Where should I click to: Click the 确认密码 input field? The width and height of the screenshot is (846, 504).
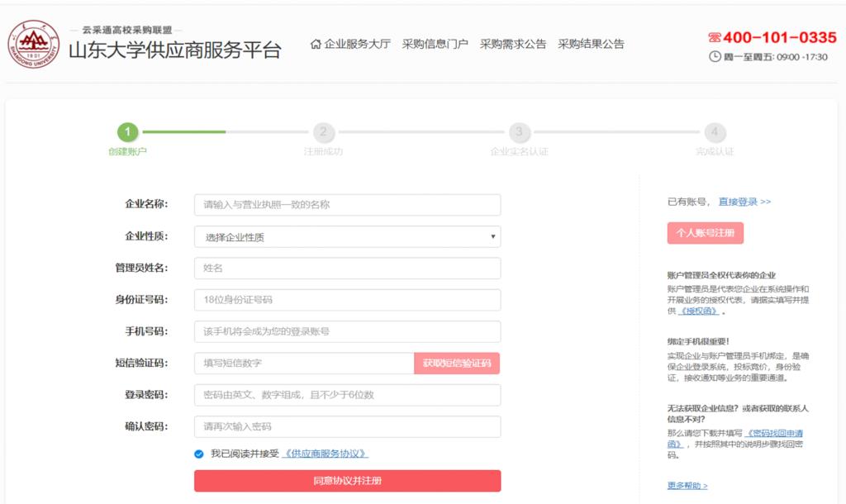[x=348, y=427]
